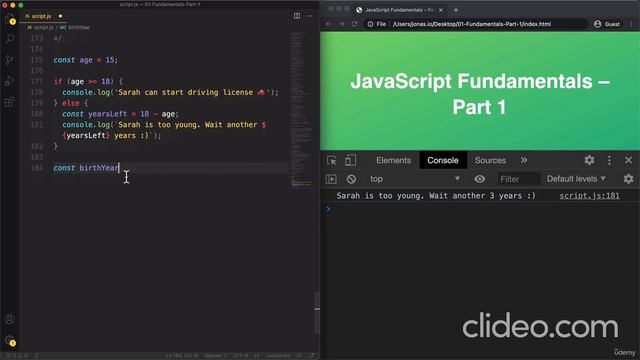Click JavaScript language mode in status bar
640x360 pixels.
point(278,356)
